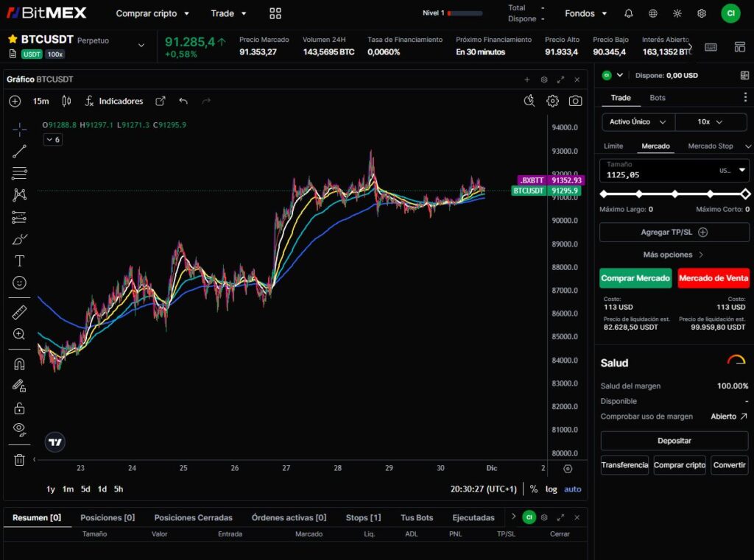Click the ruler measure tool
This screenshot has height=560, width=754.
(20, 313)
